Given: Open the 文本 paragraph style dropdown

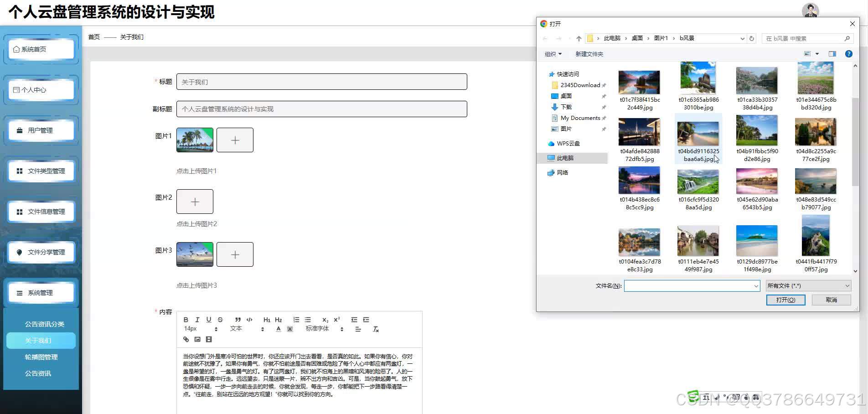Looking at the screenshot, I should tap(247, 329).
